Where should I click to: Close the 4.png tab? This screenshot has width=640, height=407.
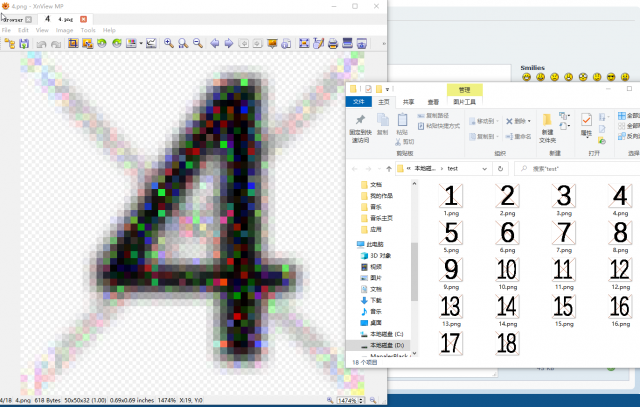click(x=83, y=19)
